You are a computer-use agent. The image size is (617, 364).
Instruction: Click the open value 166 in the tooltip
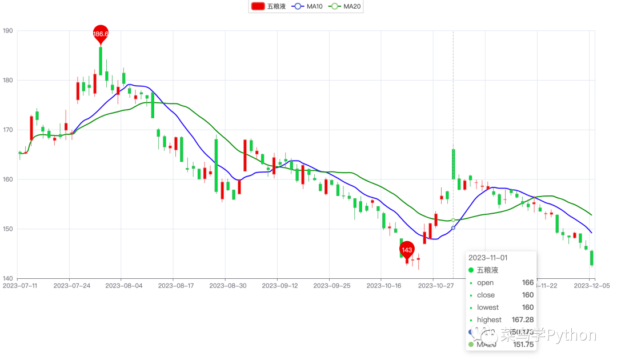click(528, 282)
